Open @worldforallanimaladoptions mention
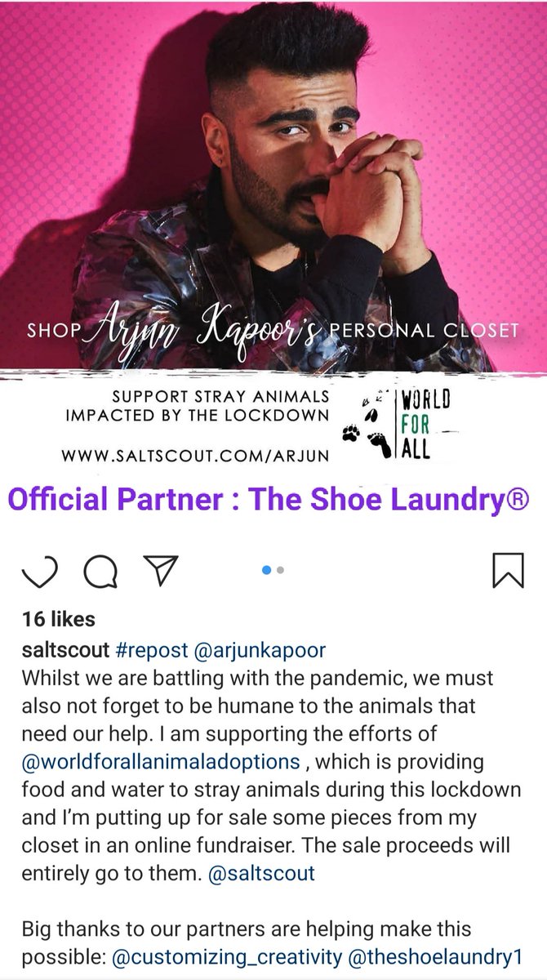 [x=162, y=762]
